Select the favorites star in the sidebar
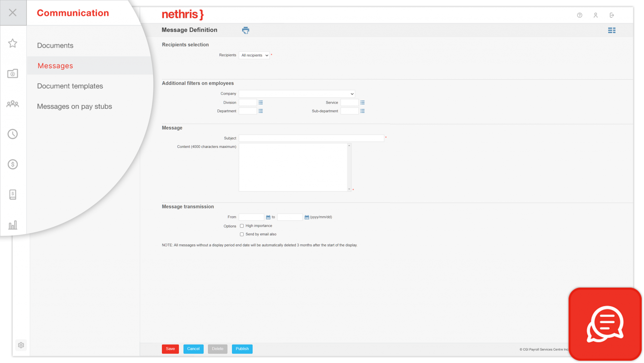This screenshot has width=644, height=363. 13,43
